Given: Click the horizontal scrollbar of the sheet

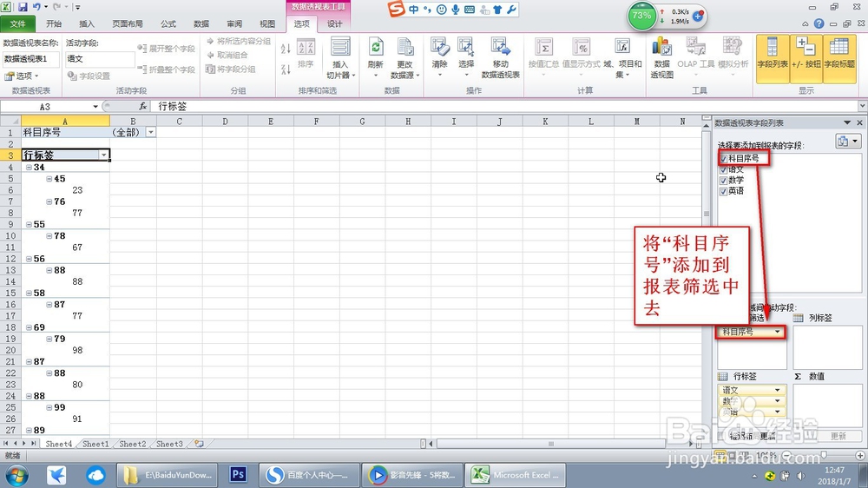Looking at the screenshot, I should 551,444.
